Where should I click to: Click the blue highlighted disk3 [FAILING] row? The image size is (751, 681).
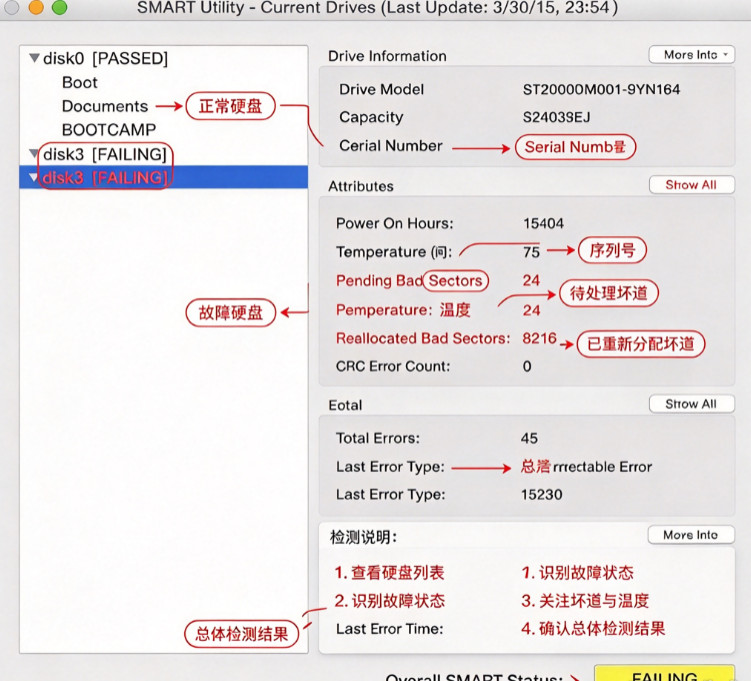coord(163,177)
